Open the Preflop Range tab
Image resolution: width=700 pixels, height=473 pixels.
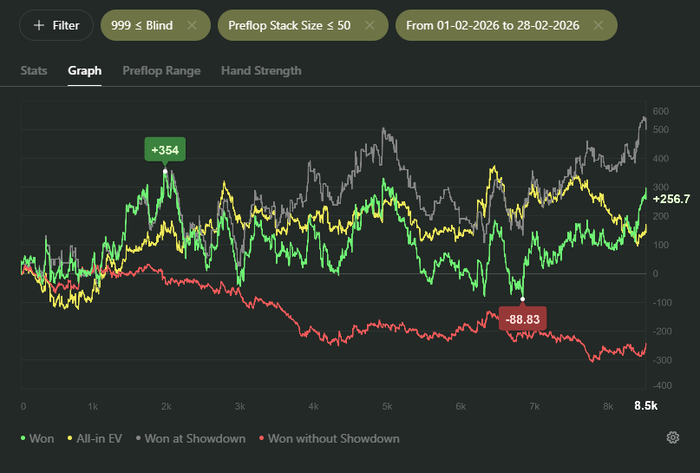point(161,71)
